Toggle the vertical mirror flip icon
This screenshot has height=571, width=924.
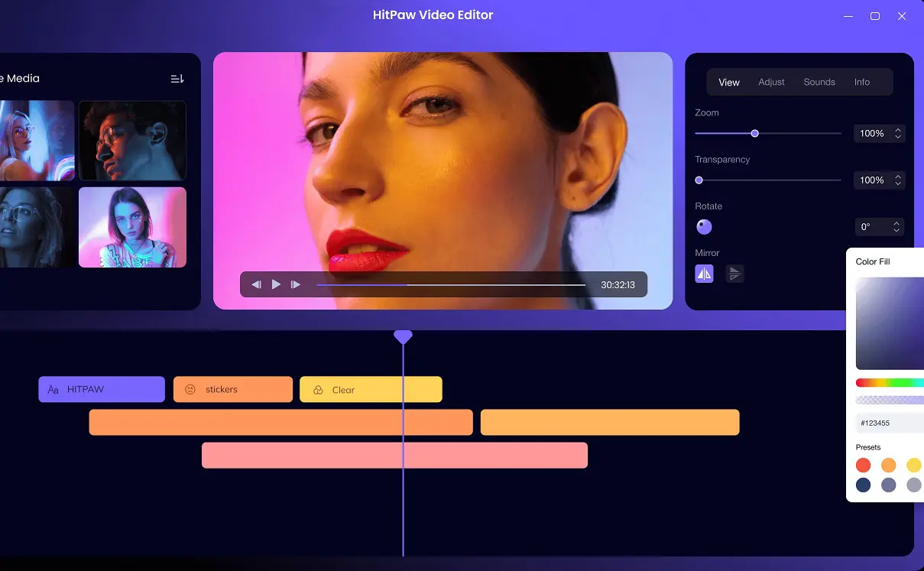click(x=734, y=274)
